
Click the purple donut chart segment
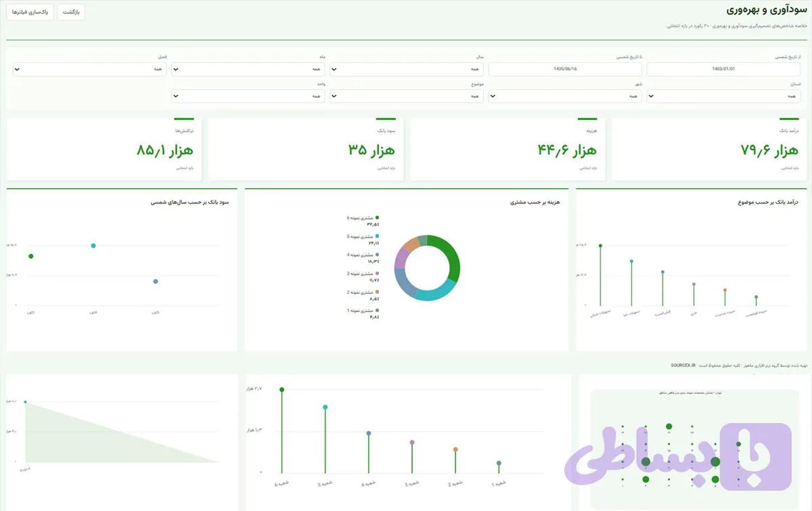click(x=401, y=257)
